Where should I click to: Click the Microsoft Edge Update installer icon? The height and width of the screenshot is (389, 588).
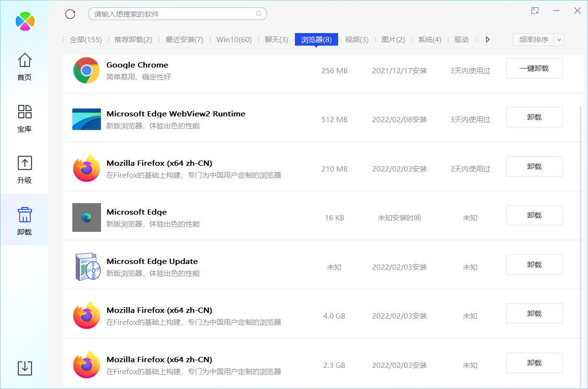[88, 267]
